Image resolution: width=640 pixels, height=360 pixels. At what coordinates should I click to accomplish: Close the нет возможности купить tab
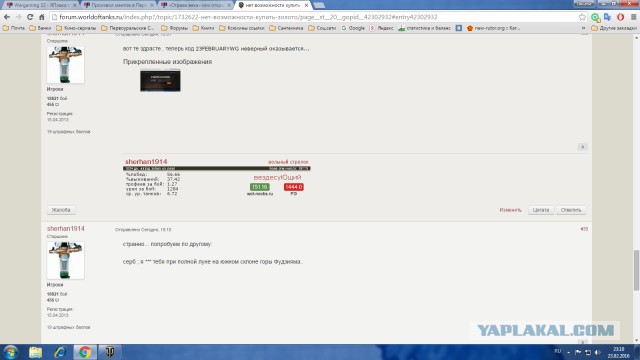[x=307, y=5]
